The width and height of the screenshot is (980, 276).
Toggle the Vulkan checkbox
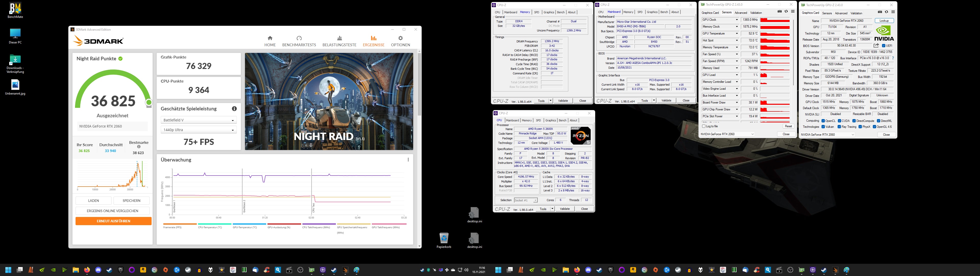point(823,127)
